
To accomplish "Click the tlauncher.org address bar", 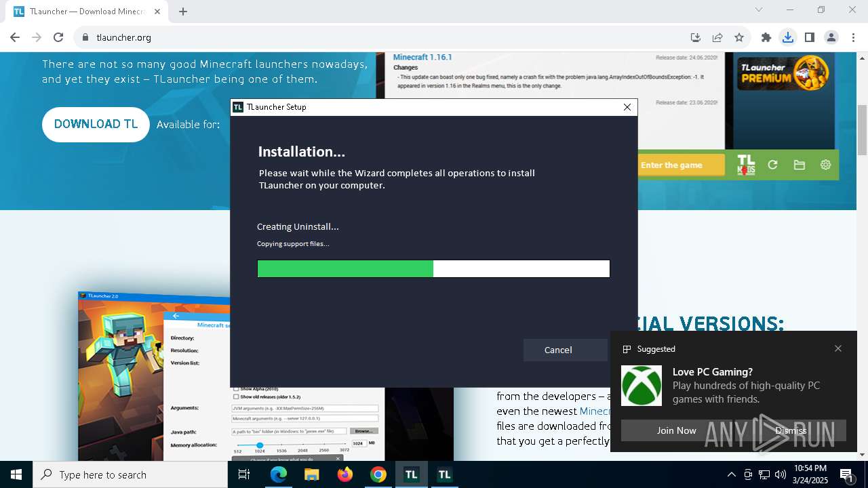I will (380, 37).
